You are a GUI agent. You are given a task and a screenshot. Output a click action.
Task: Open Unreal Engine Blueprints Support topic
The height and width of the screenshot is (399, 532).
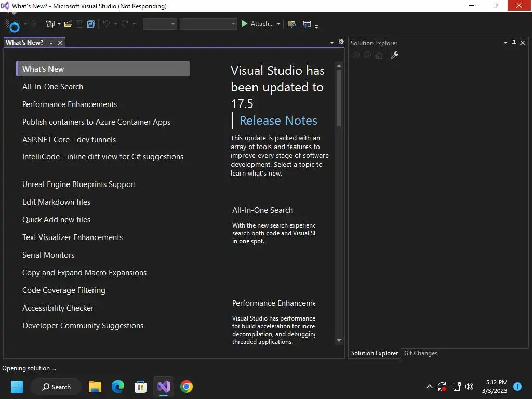(x=79, y=184)
